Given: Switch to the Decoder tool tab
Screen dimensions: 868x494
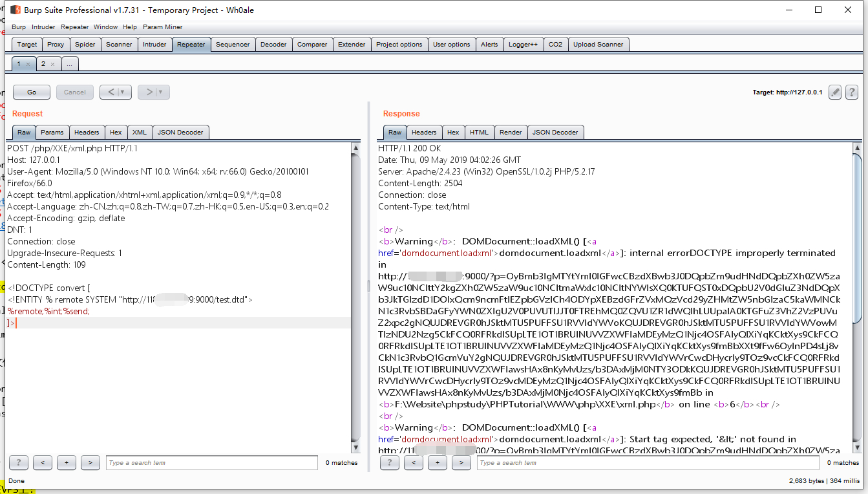Looking at the screenshot, I should (273, 45).
